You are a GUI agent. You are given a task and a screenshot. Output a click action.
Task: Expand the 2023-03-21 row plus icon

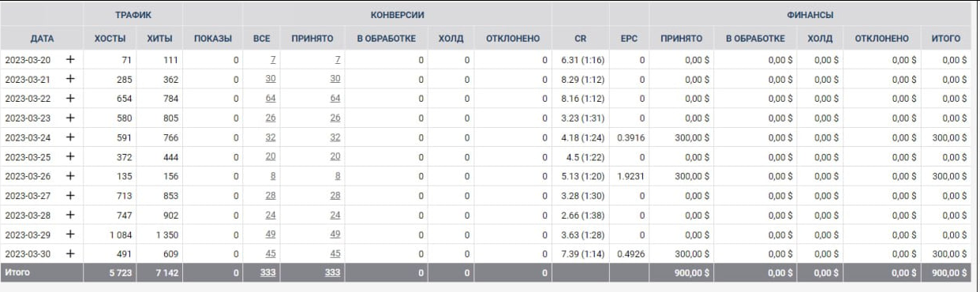click(70, 79)
